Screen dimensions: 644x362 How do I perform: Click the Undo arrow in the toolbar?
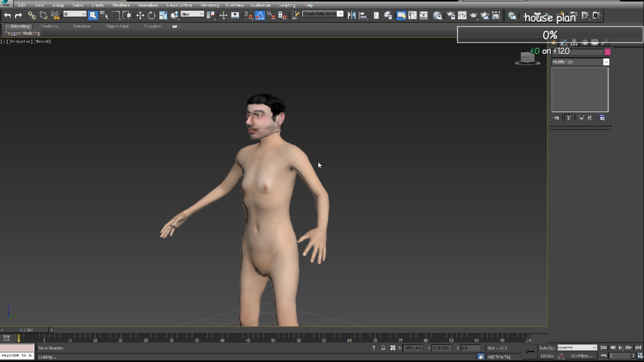(x=8, y=16)
